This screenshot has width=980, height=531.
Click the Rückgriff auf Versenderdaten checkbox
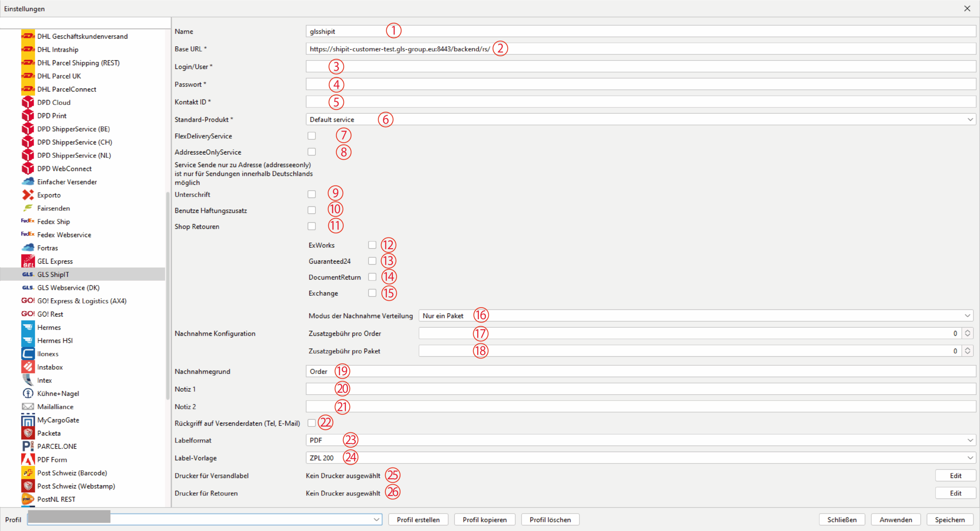coord(312,423)
